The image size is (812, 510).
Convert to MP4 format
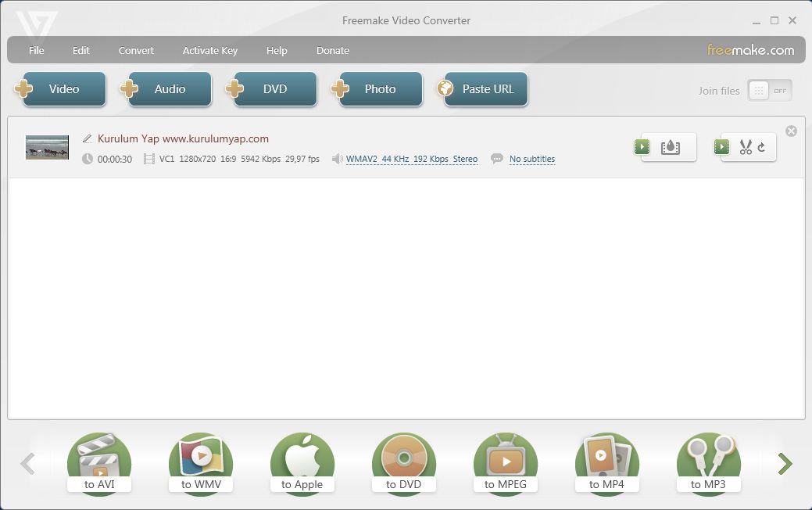tap(607, 464)
